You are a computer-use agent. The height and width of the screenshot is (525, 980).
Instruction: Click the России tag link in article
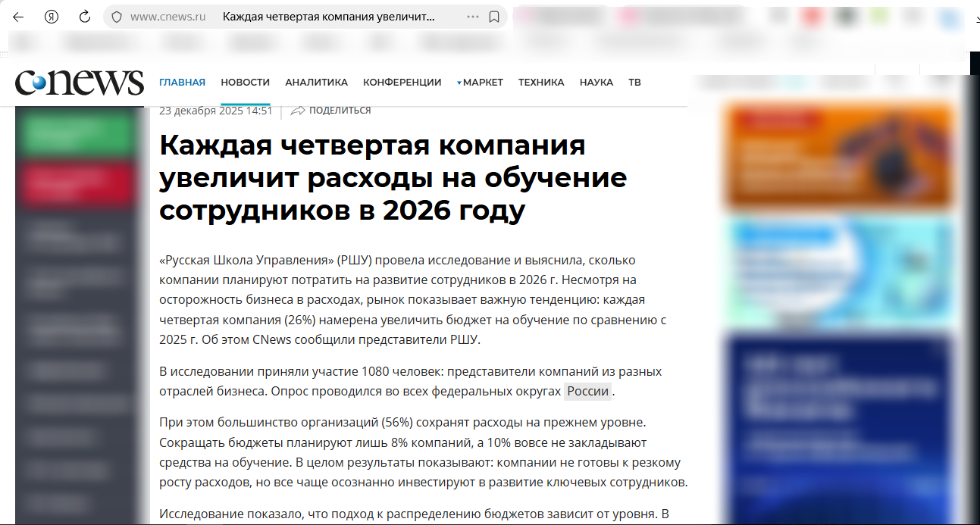coord(588,392)
